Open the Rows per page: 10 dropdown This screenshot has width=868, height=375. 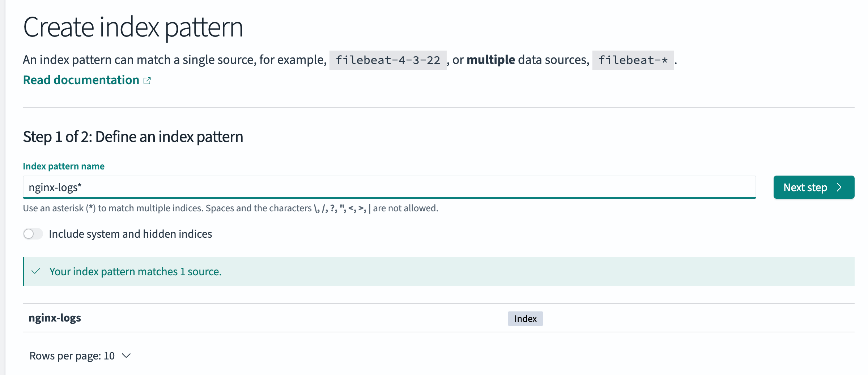coord(80,356)
